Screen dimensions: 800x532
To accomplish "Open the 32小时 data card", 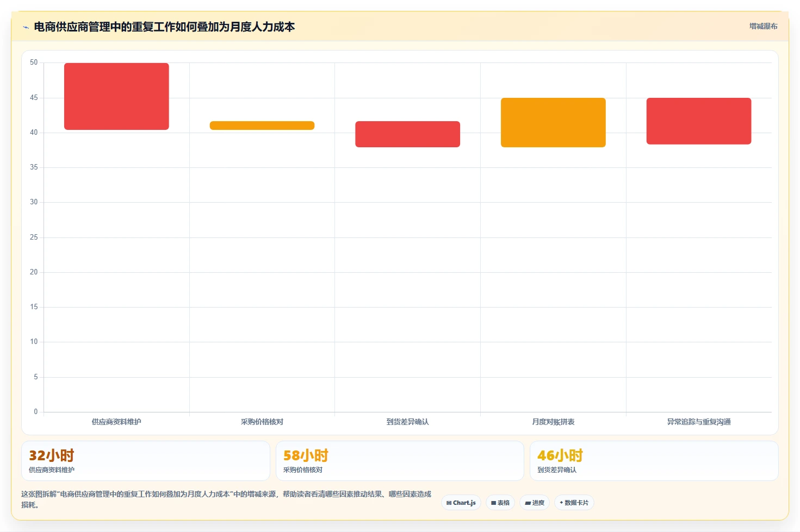I will (146, 461).
